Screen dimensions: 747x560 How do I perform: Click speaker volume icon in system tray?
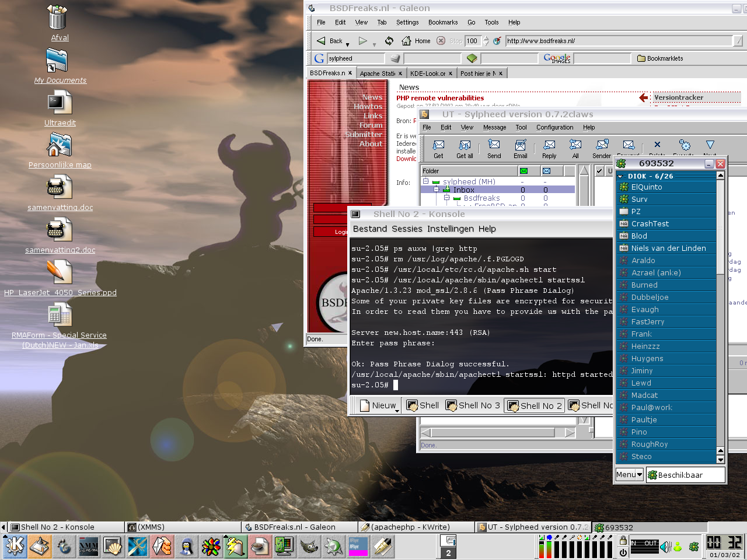pyautogui.click(x=665, y=547)
